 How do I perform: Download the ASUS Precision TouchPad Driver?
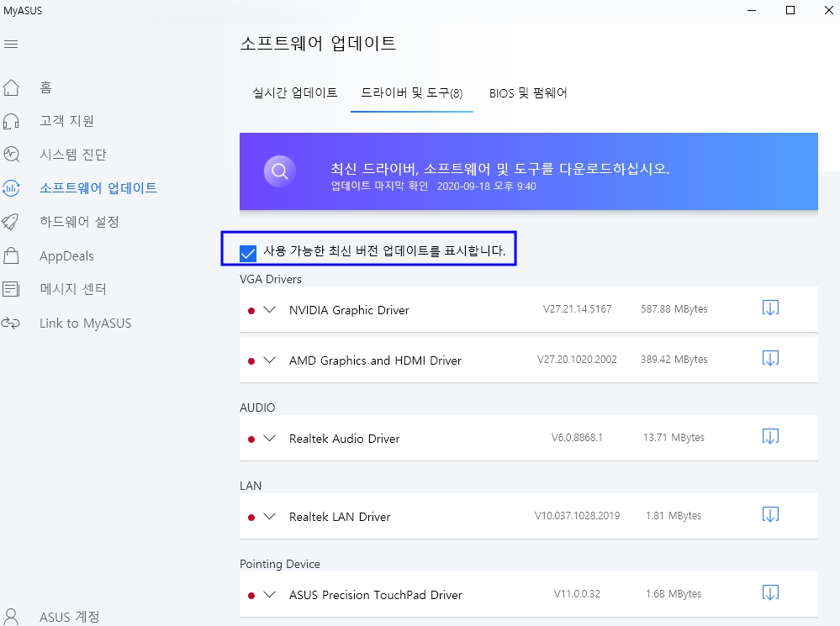770,592
